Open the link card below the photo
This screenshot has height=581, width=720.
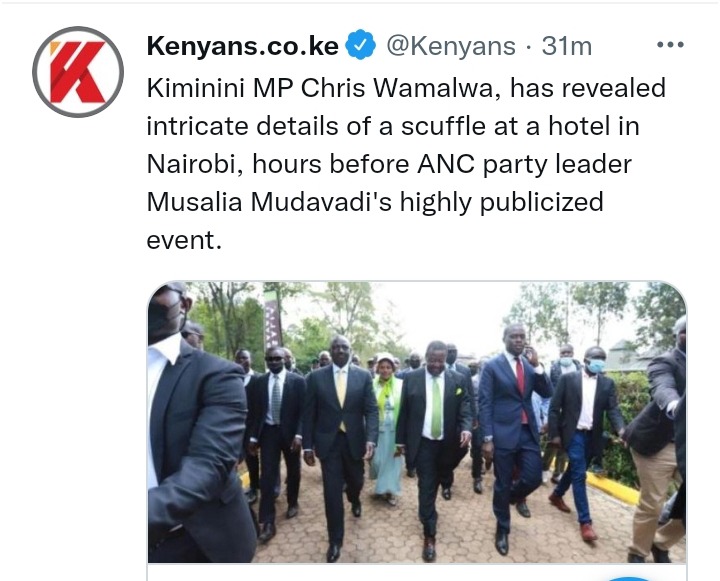tap(417, 572)
